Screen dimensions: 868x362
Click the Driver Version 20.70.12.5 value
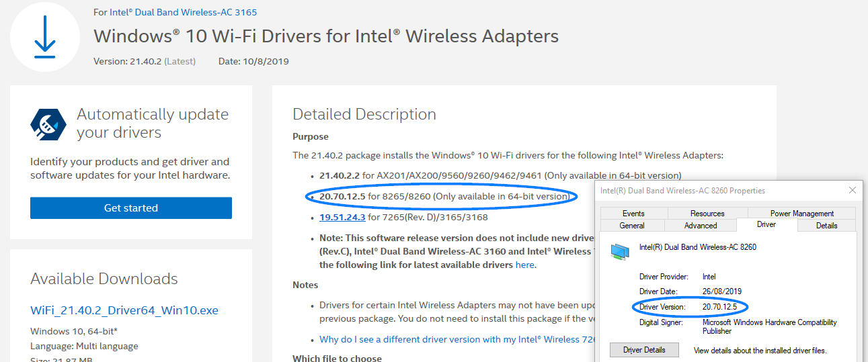(719, 307)
